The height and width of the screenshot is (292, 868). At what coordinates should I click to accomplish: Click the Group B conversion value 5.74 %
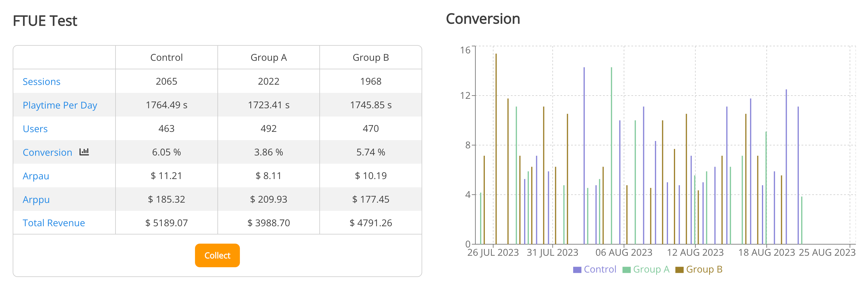click(371, 152)
